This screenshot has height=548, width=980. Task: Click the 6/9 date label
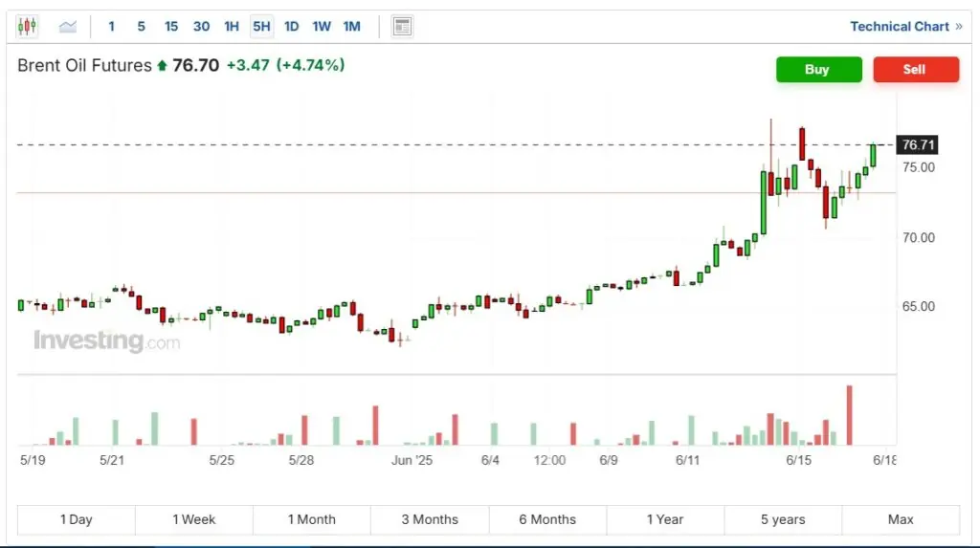[608, 461]
